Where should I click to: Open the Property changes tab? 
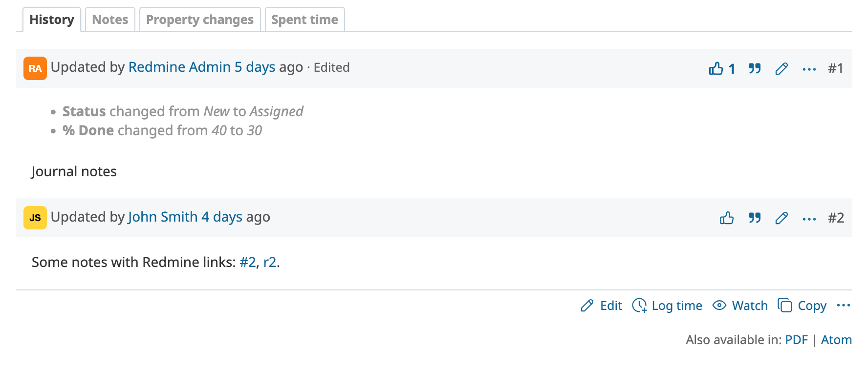(x=199, y=20)
